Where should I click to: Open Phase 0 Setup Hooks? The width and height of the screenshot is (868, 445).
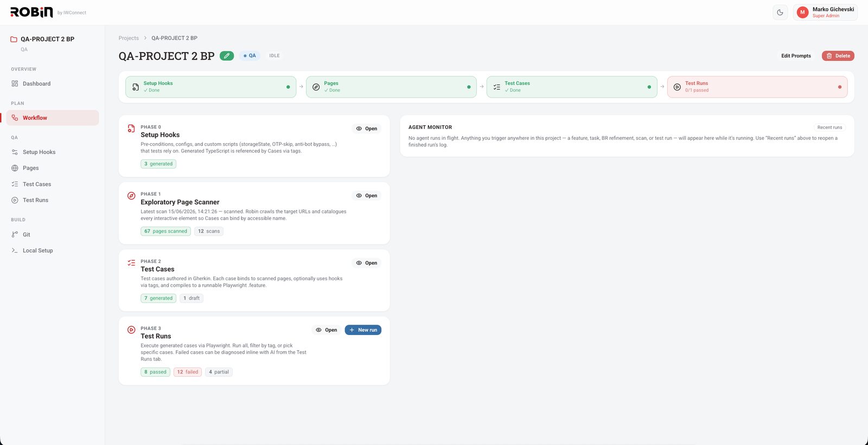[x=367, y=128]
